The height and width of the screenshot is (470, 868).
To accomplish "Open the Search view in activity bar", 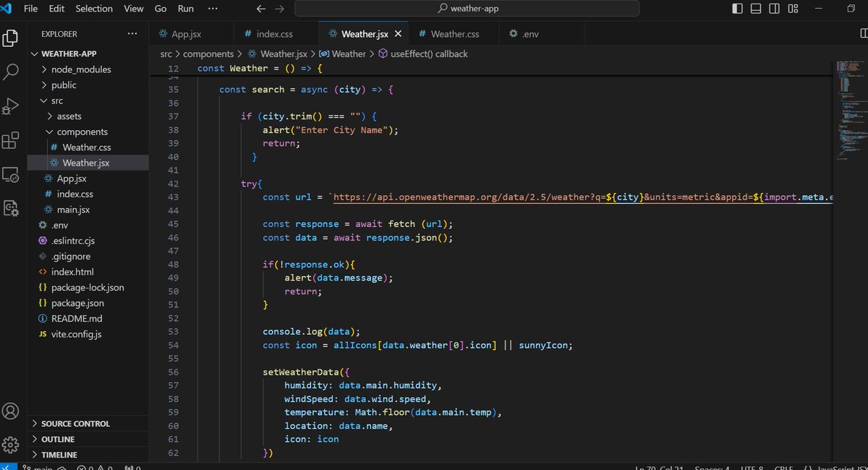I will click(11, 72).
